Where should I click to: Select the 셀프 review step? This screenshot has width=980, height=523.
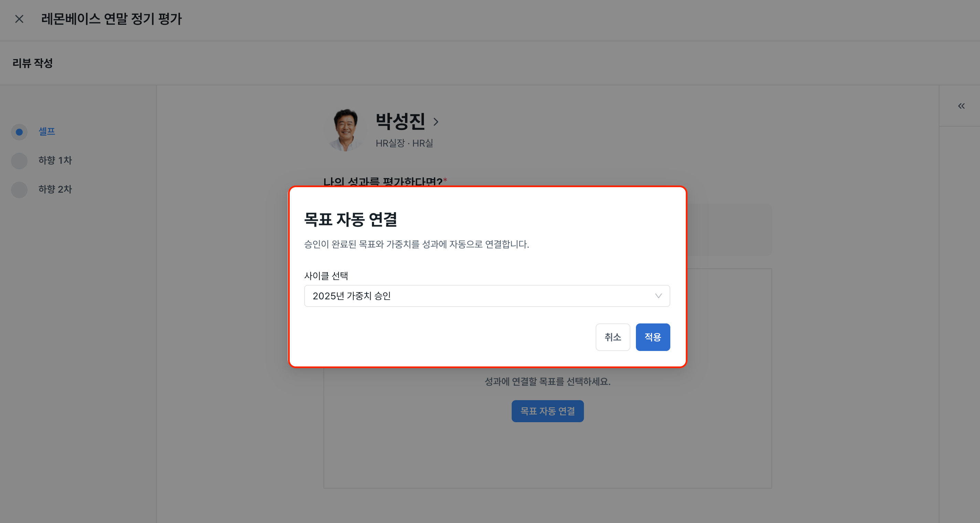[x=47, y=131]
